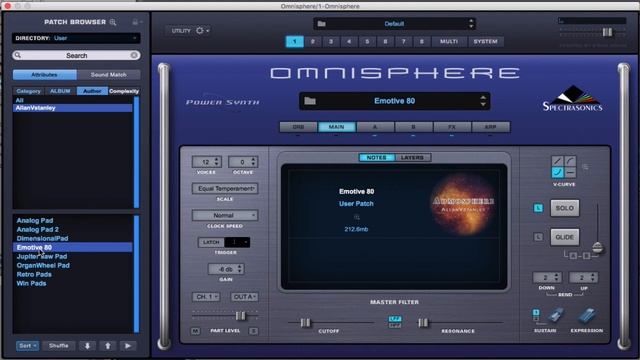Open the patch folder icon beside Emotive 80
This screenshot has height=360, width=640.
(310, 101)
